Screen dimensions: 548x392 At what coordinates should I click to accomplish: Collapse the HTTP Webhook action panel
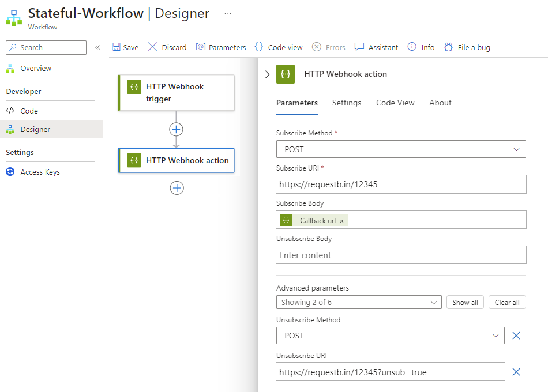(267, 74)
